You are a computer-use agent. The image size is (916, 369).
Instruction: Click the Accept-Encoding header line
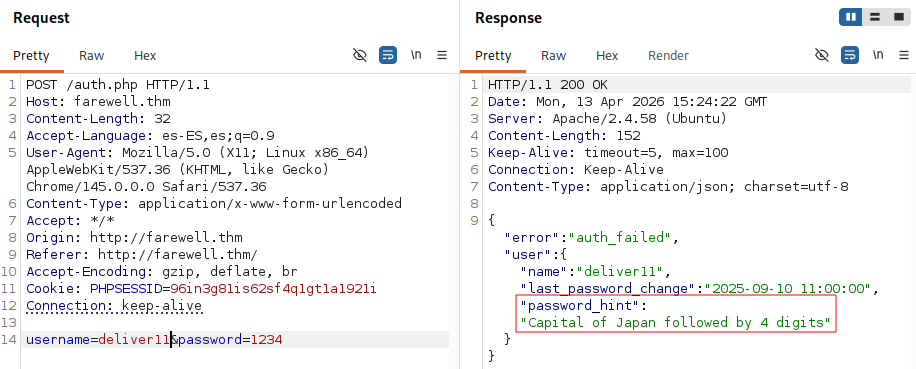pos(162,271)
